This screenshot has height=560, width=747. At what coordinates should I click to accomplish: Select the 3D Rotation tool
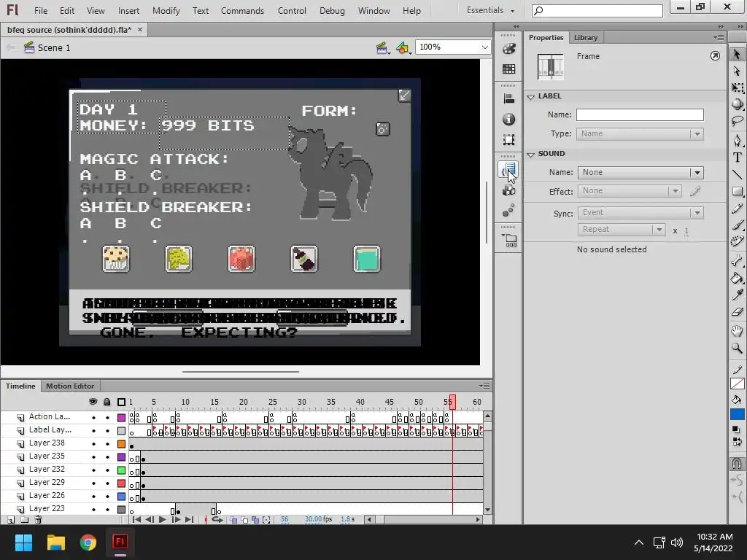[x=737, y=104]
